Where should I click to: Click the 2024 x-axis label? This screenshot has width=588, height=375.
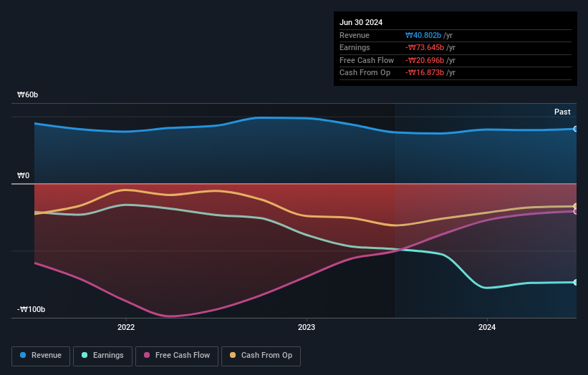pos(487,328)
